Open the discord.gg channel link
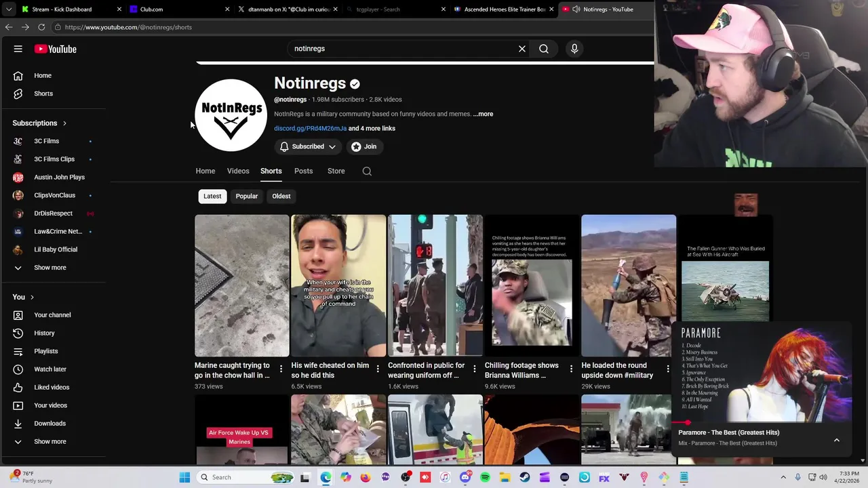 [x=310, y=129]
